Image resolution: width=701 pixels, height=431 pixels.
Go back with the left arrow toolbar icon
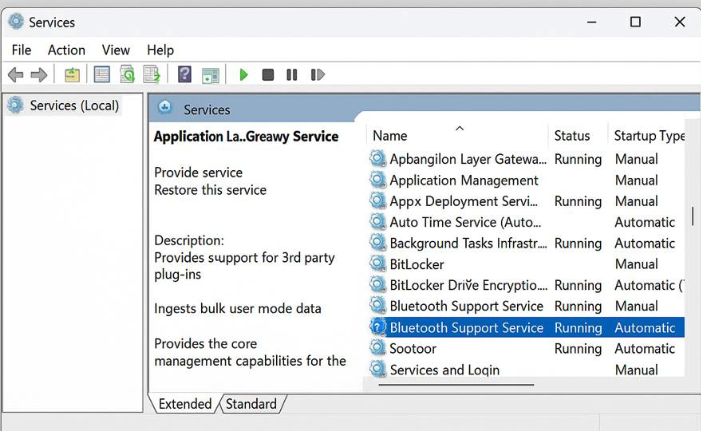point(16,75)
